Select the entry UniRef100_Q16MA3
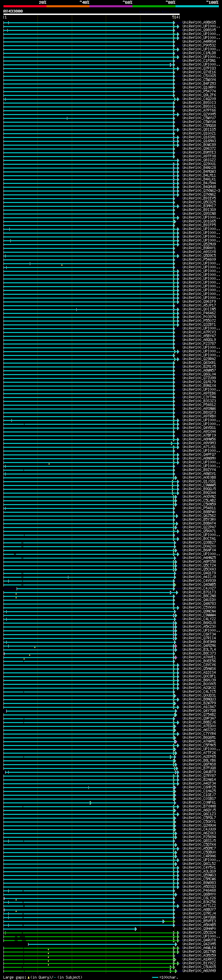The width and height of the screenshot is (222, 980). point(199,141)
